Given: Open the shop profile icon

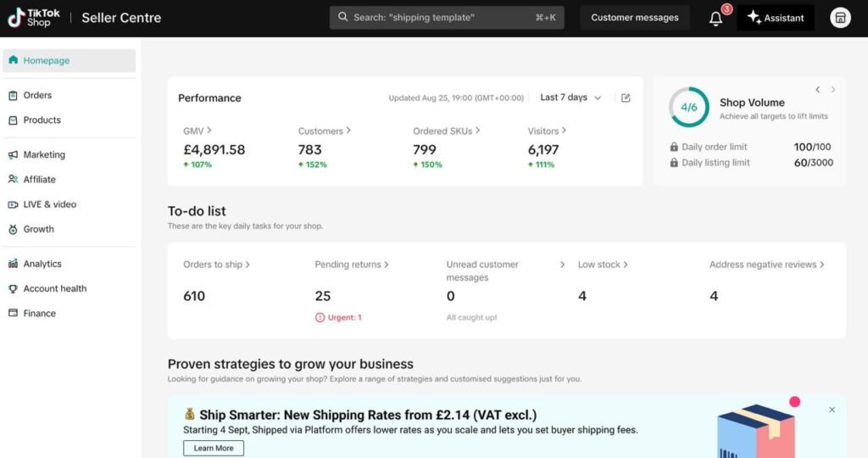Looking at the screenshot, I should click(x=840, y=18).
